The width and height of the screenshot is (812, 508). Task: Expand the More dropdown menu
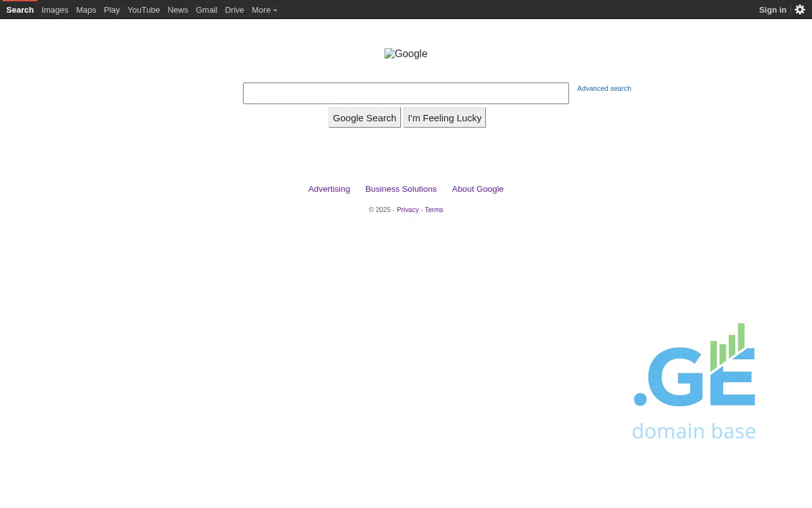[x=264, y=10]
